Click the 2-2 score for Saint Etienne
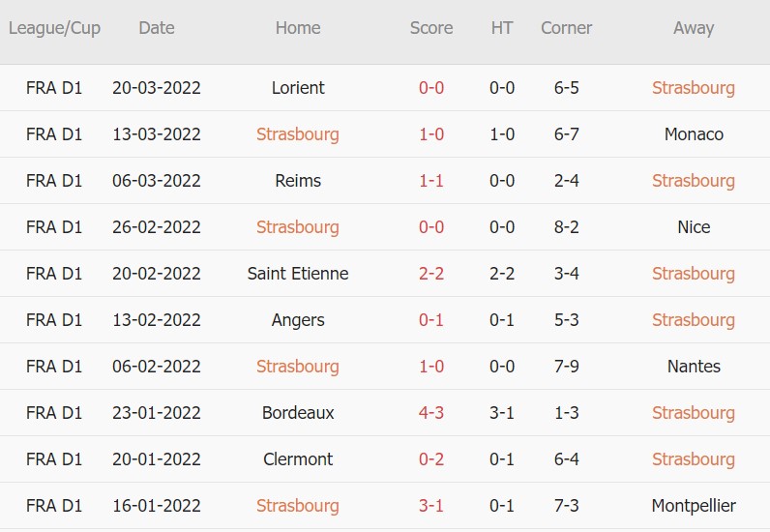 click(x=430, y=274)
